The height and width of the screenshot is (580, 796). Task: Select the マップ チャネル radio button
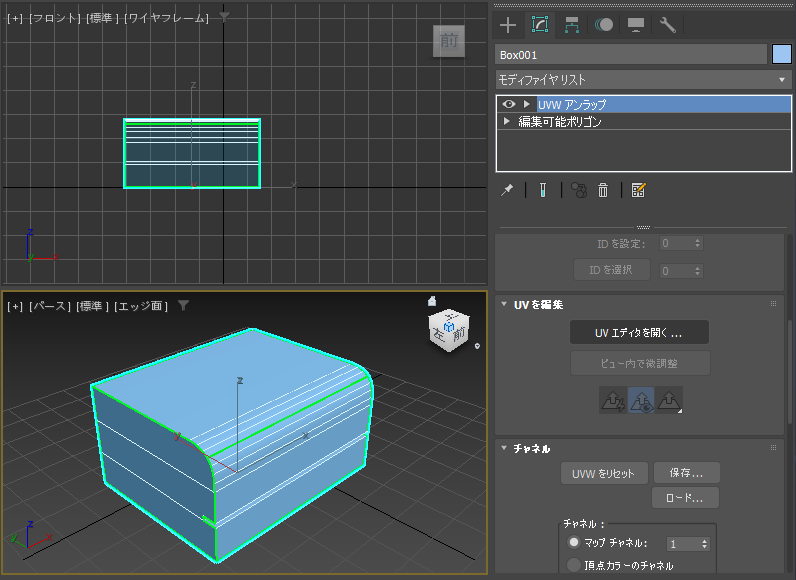tap(574, 542)
